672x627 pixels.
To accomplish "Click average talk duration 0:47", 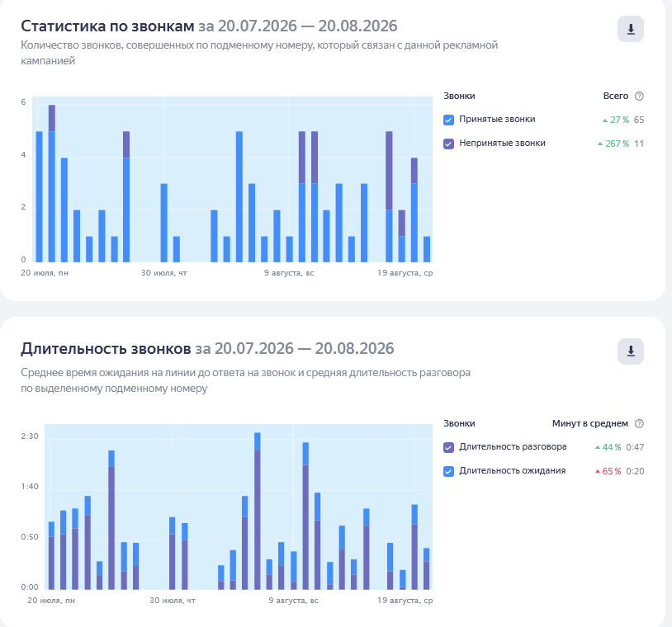I will 635,447.
